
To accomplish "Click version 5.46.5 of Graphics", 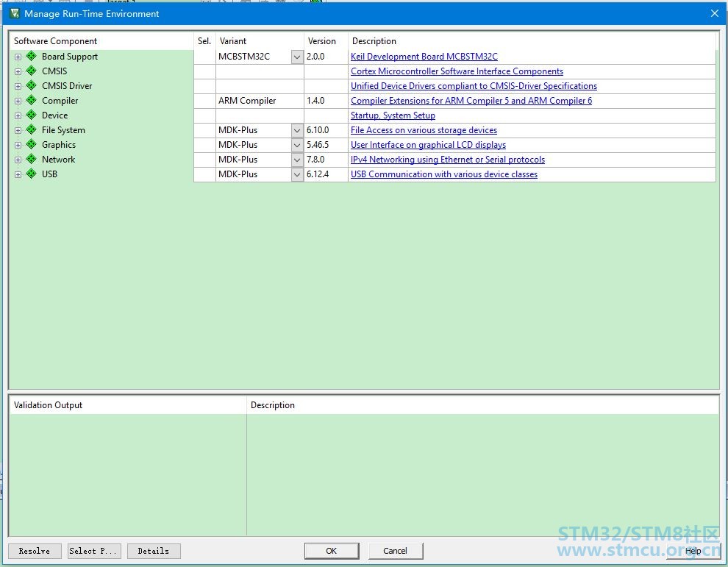I will (326, 145).
